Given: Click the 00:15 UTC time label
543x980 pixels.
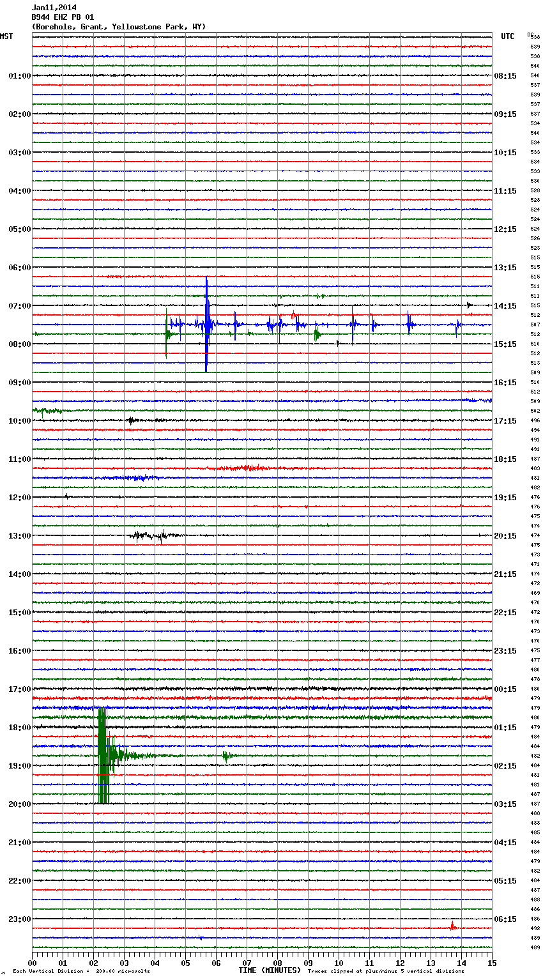Looking at the screenshot, I should [505, 689].
